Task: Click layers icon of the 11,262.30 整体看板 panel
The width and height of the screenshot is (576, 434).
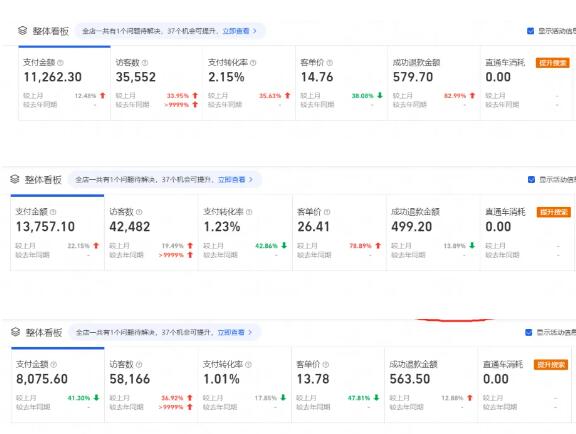Action: (22, 31)
